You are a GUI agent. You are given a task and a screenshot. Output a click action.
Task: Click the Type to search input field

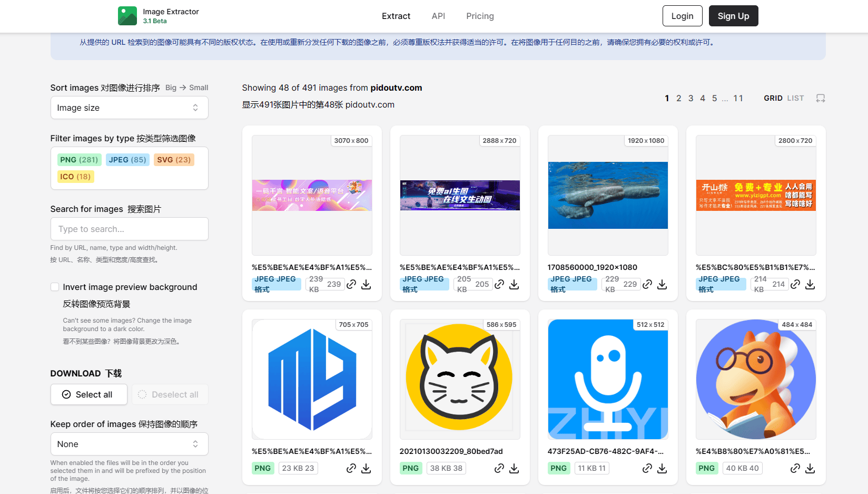pyautogui.click(x=129, y=229)
